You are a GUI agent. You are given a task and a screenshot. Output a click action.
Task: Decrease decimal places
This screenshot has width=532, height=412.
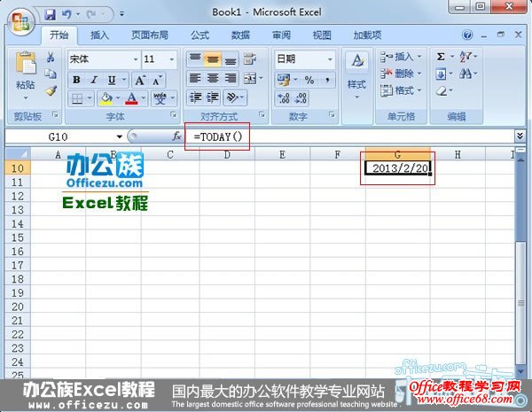(x=301, y=98)
